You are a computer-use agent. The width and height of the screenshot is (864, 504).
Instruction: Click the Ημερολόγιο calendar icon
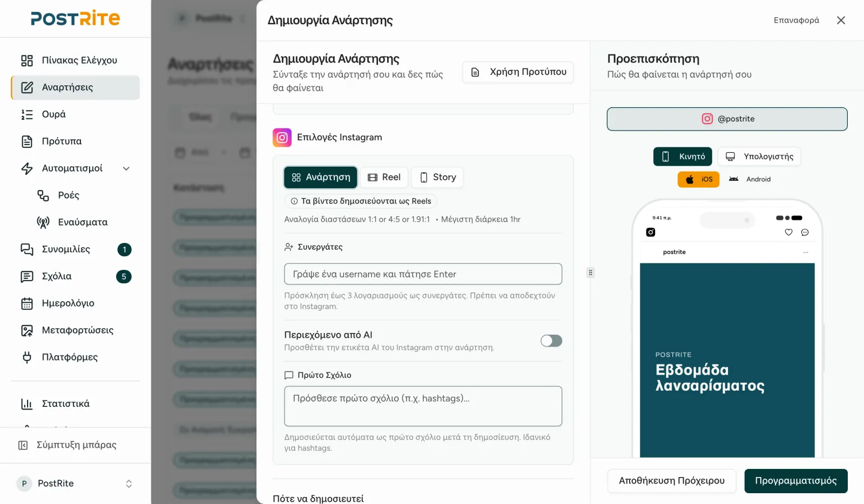point(27,303)
